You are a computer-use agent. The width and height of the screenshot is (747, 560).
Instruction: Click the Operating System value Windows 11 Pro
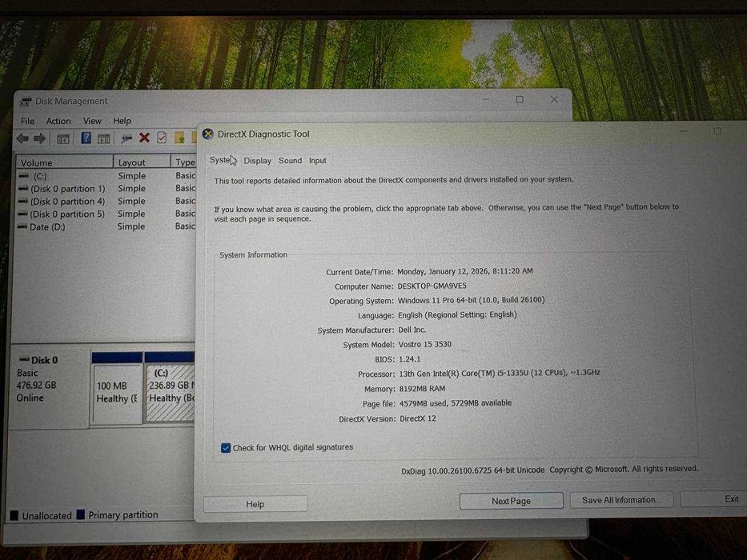471,300
